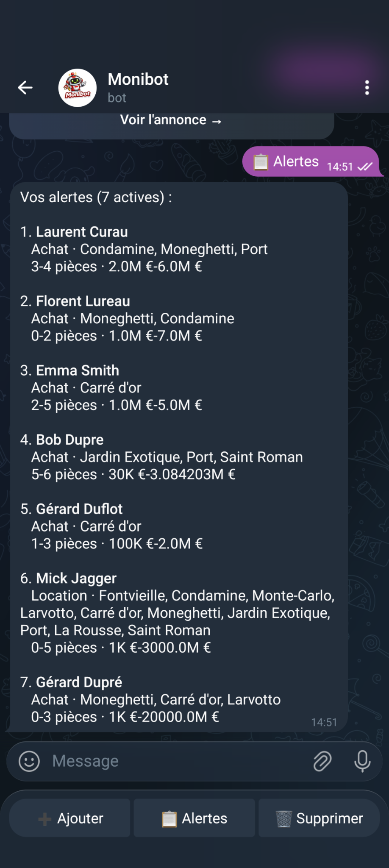Follow the "Voir l'annonce" link
The width and height of the screenshot is (389, 868).
click(171, 120)
